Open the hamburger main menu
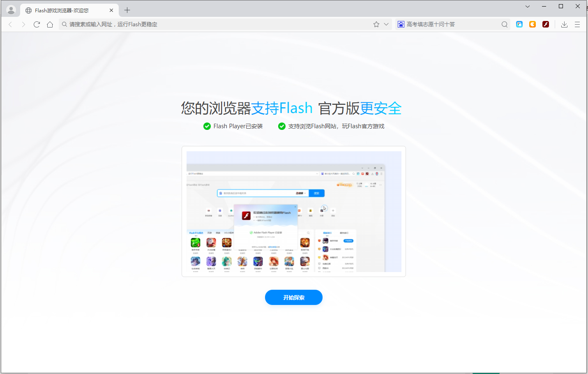Screen dimensions: 588x374 coord(577,24)
